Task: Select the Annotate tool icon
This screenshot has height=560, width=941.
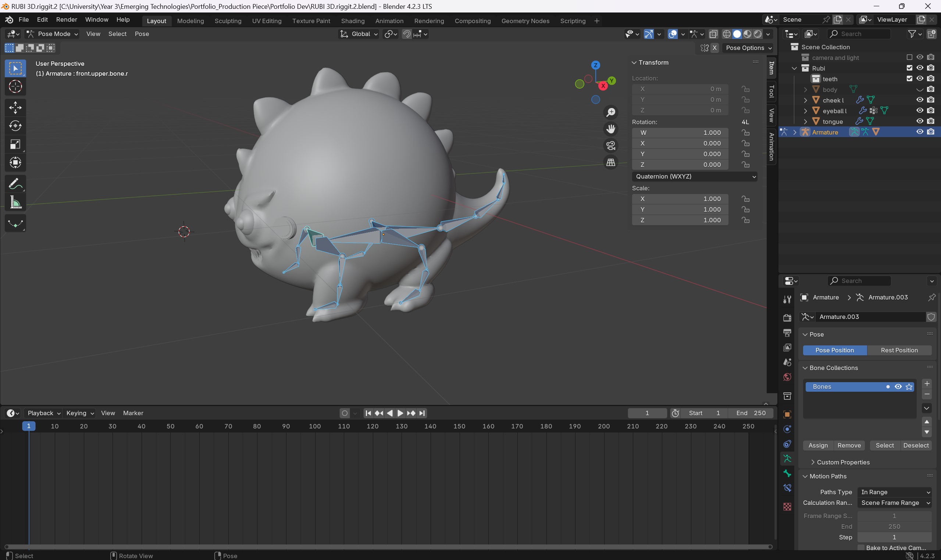Action: 15,184
